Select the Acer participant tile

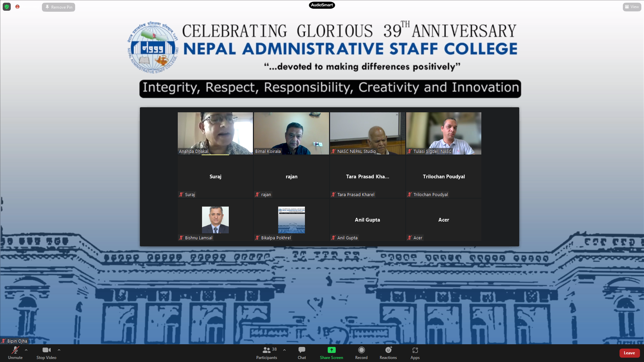[x=444, y=220]
